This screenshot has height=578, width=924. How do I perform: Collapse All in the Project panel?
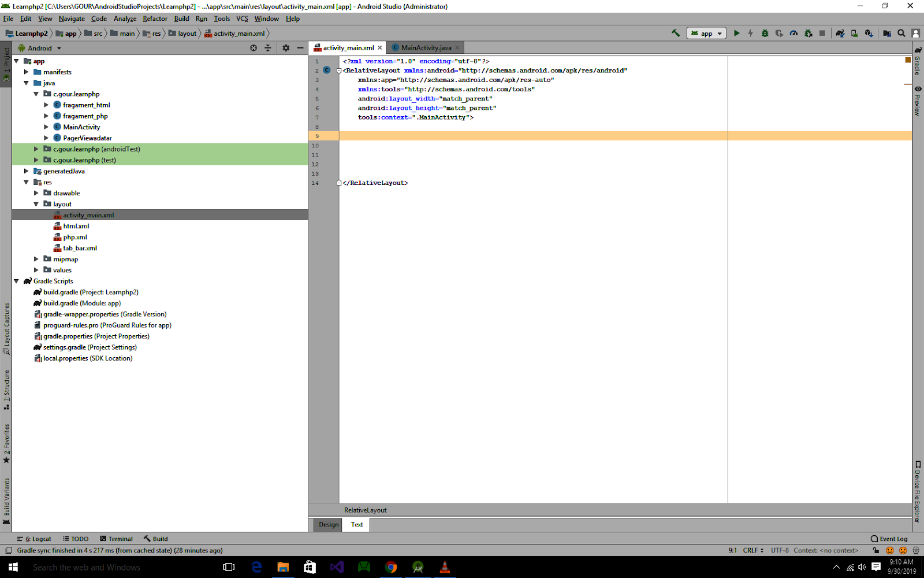click(x=268, y=48)
